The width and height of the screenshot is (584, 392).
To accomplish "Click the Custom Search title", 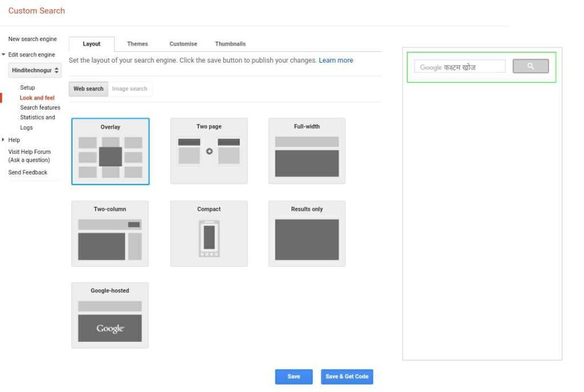I will click(36, 11).
